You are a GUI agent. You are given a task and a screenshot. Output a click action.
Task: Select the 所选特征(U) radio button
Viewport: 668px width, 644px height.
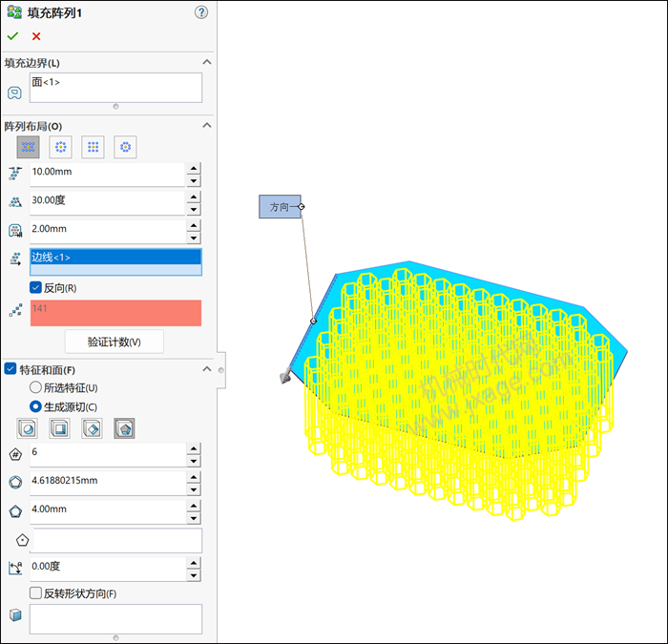35,387
